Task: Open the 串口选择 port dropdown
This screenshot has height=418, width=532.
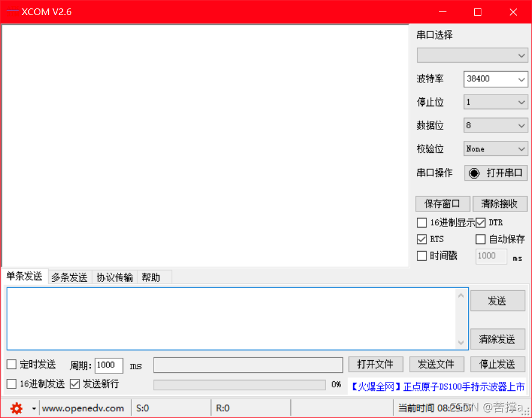Action: (472, 55)
